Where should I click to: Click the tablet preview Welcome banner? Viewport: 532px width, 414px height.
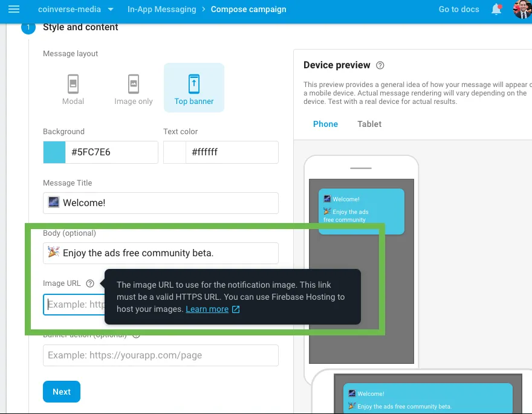click(x=427, y=398)
